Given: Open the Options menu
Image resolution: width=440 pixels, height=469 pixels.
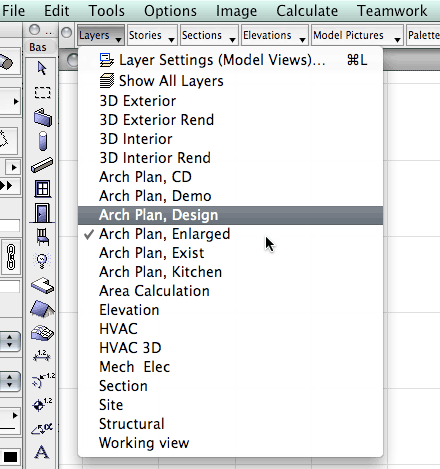Looking at the screenshot, I should click(x=170, y=11).
